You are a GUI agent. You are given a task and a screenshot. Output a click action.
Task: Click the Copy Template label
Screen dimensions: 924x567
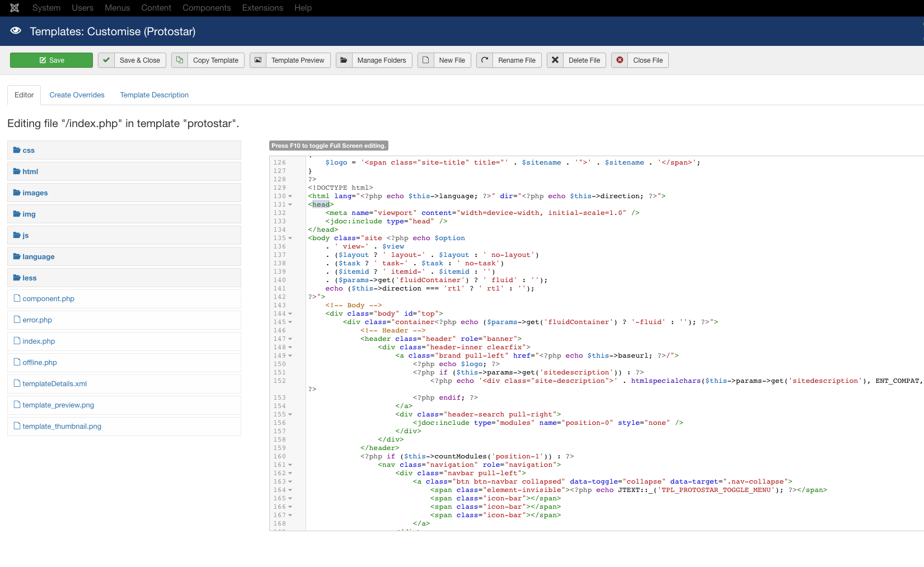pos(215,60)
